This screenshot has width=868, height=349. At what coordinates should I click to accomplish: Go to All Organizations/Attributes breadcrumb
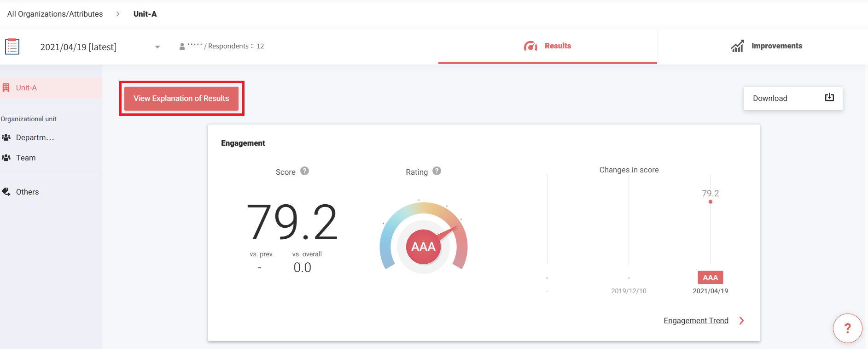point(55,14)
